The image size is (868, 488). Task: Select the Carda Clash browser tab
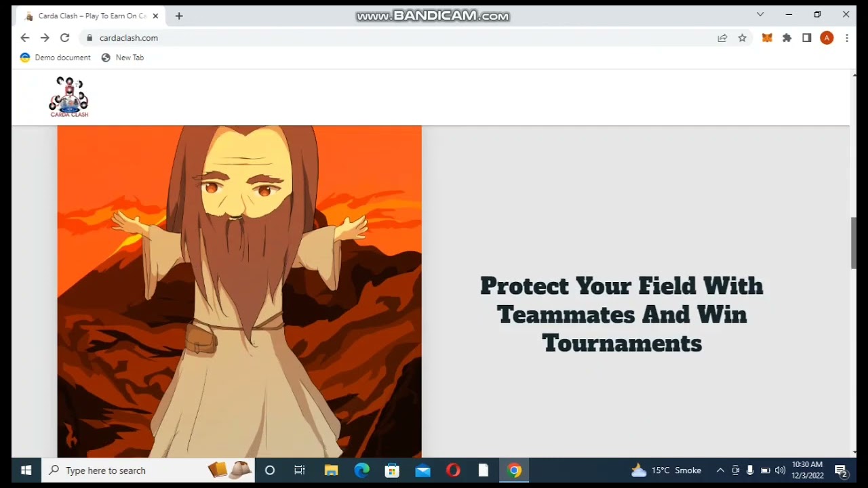pos(90,16)
